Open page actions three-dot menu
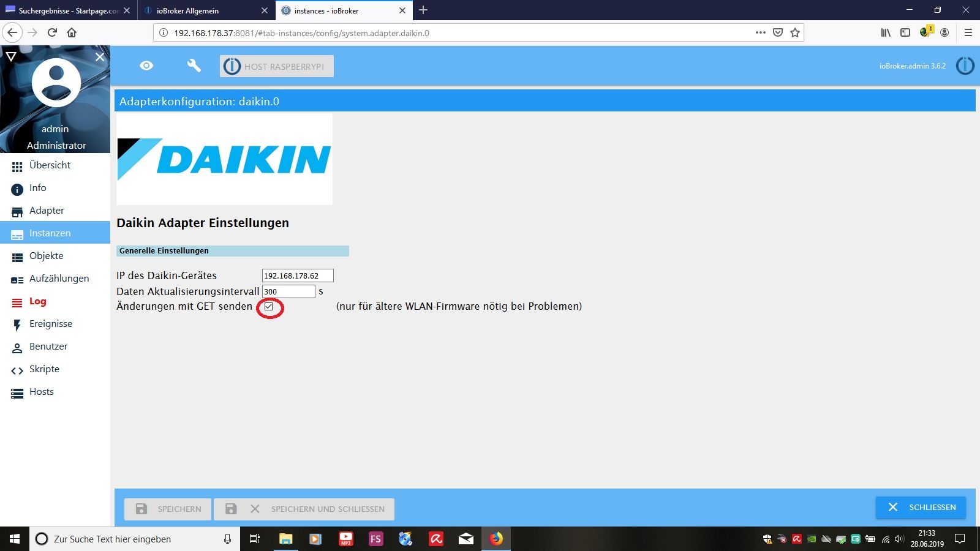 [760, 32]
